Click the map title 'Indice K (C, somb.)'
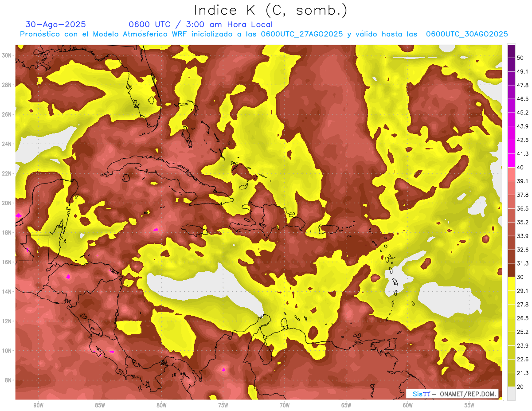The height and width of the screenshot is (411, 532). (x=271, y=10)
